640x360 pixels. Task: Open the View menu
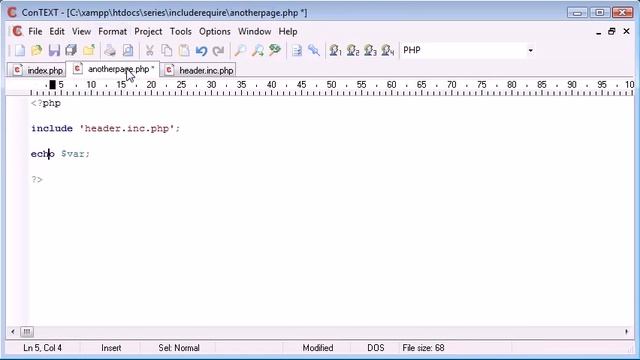click(x=81, y=31)
